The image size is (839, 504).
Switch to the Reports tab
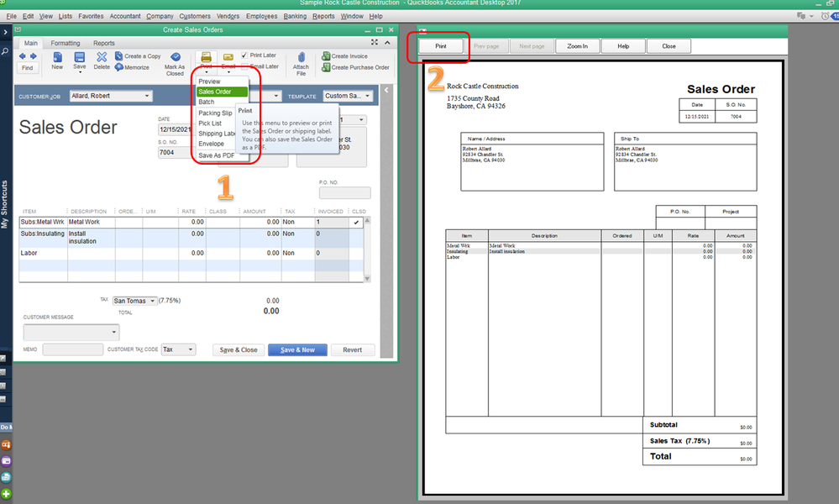(x=104, y=43)
